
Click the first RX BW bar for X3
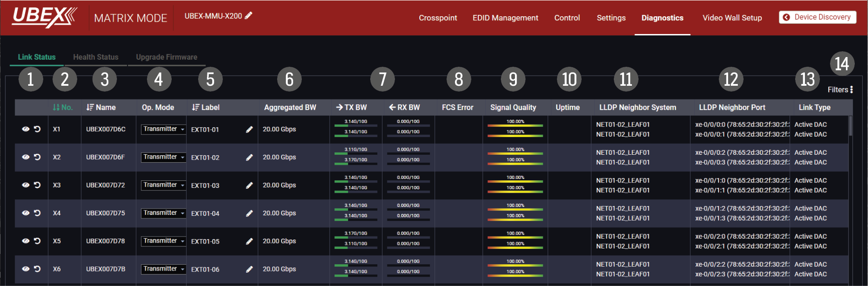(x=408, y=182)
